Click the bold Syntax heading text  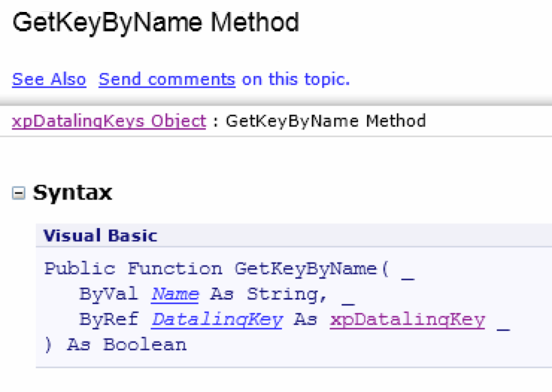(x=72, y=193)
